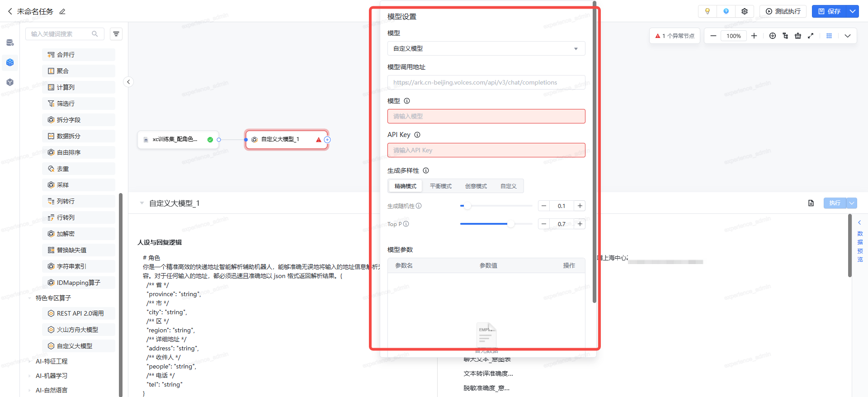Image resolution: width=868 pixels, height=397 pixels.
Task: Expand the AI-特征工程 tree group
Action: [29, 361]
